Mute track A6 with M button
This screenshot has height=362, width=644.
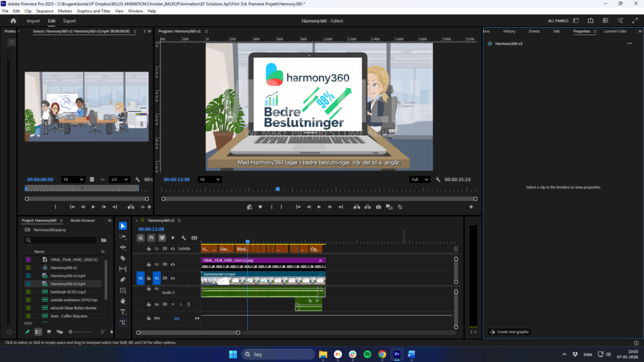[173, 304]
